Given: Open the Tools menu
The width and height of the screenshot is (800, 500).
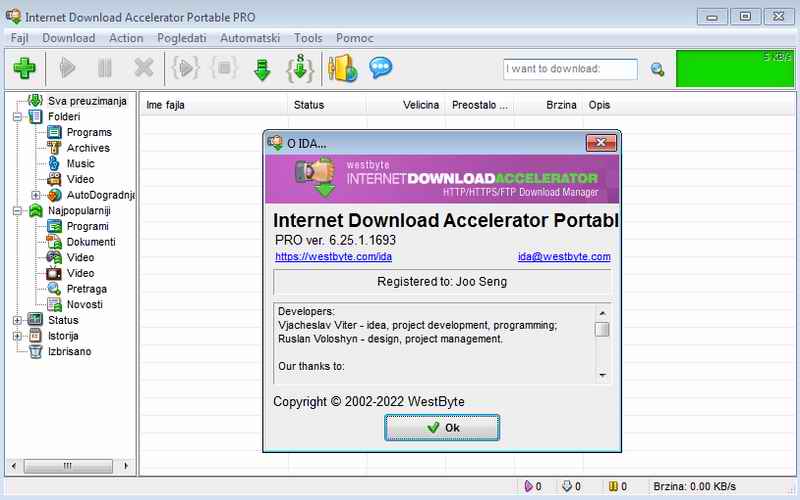Looking at the screenshot, I should pyautogui.click(x=308, y=38).
